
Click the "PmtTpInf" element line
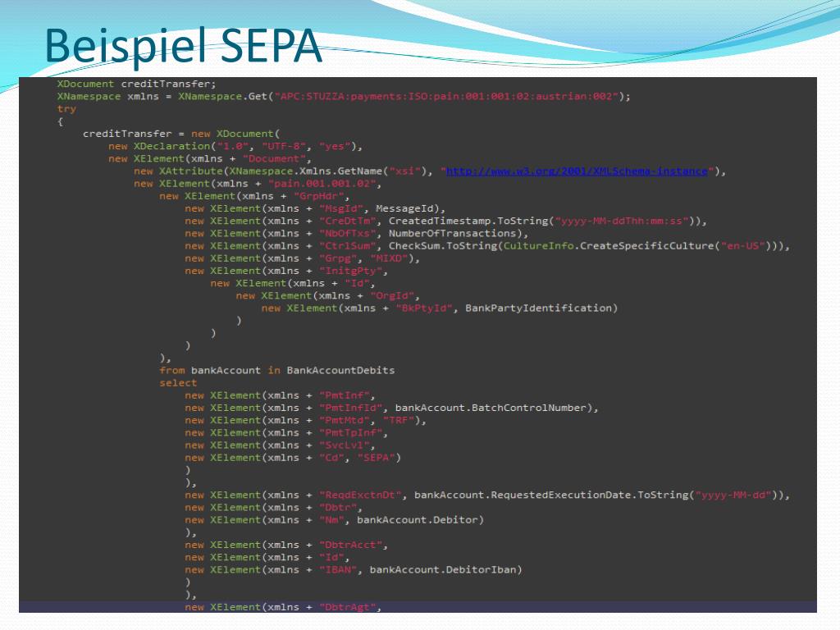pyautogui.click(x=286, y=433)
